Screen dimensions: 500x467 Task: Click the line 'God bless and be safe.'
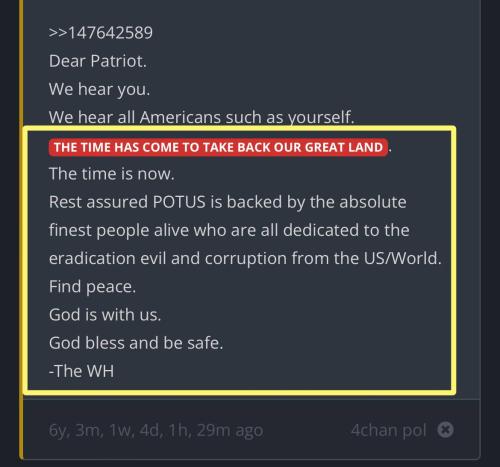[136, 343]
